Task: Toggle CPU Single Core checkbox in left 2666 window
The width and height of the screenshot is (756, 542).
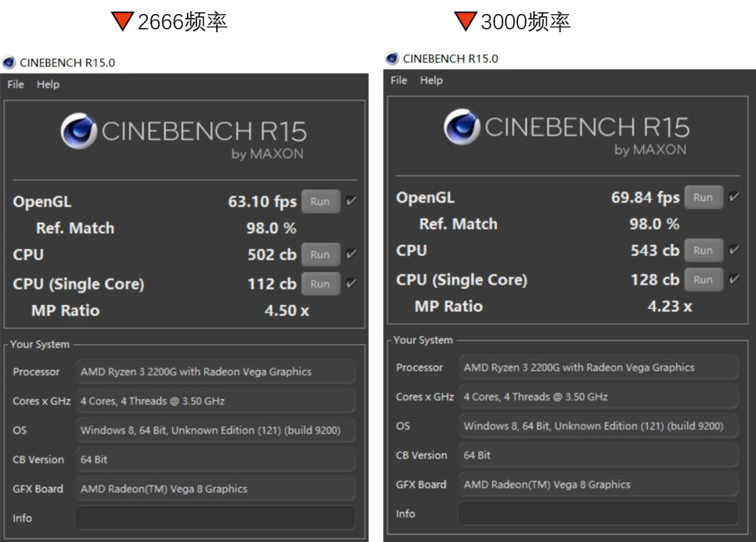Action: coord(351,283)
